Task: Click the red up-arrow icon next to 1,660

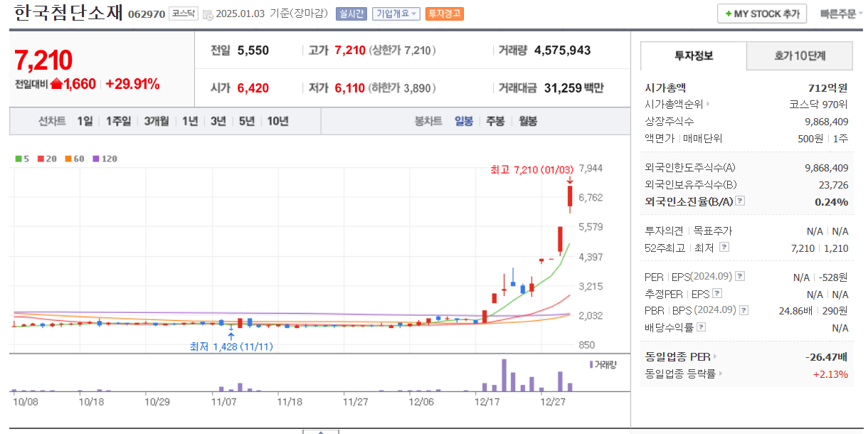Action: point(56,84)
